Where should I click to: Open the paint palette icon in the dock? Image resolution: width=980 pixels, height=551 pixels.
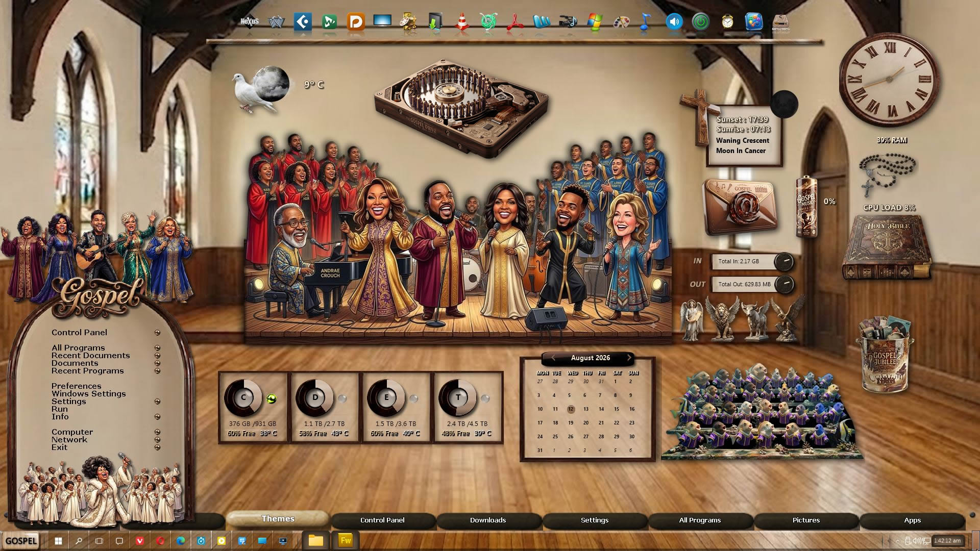point(621,22)
